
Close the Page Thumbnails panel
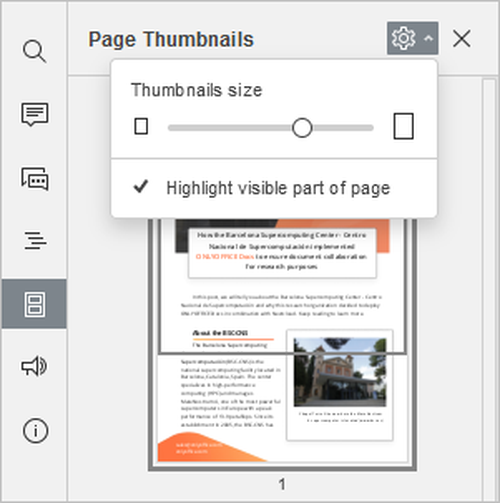click(462, 39)
